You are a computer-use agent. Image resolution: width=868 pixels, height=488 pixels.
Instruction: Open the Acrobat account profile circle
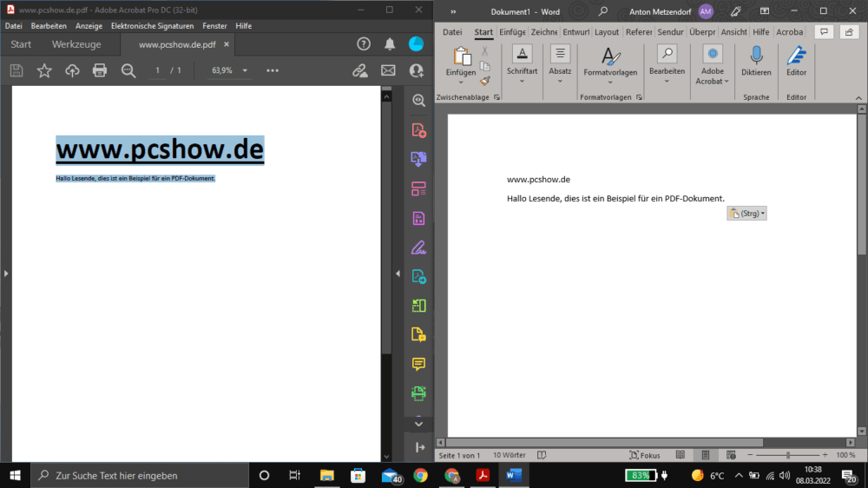417,44
